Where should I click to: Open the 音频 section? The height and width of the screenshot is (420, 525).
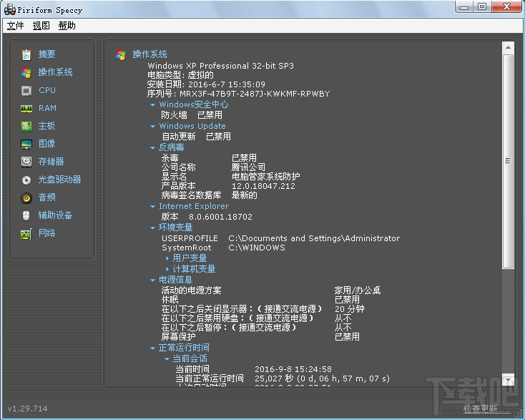46,197
